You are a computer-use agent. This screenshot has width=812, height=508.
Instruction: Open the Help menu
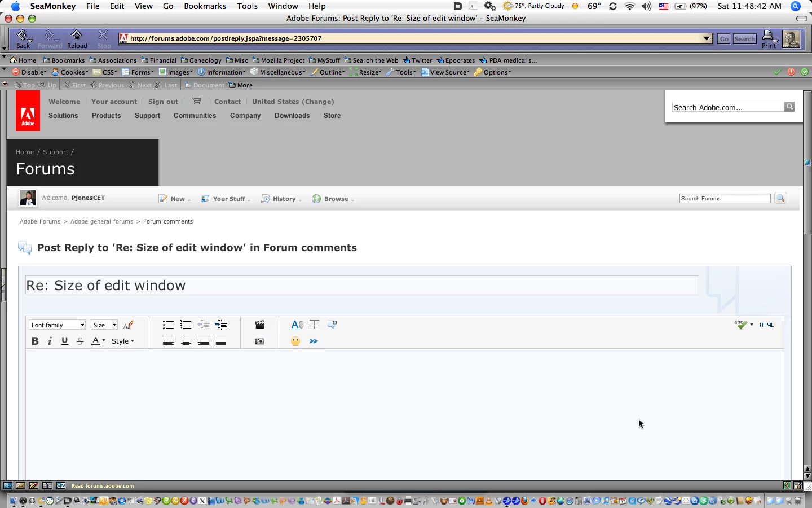[317, 6]
